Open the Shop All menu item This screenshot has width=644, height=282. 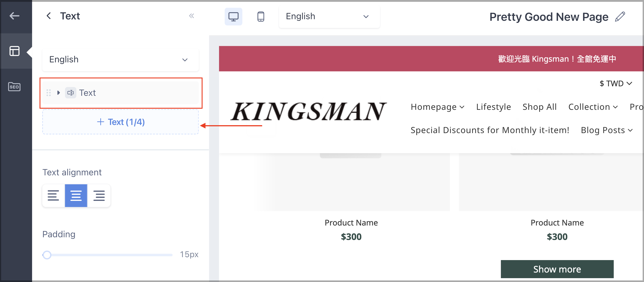click(539, 107)
